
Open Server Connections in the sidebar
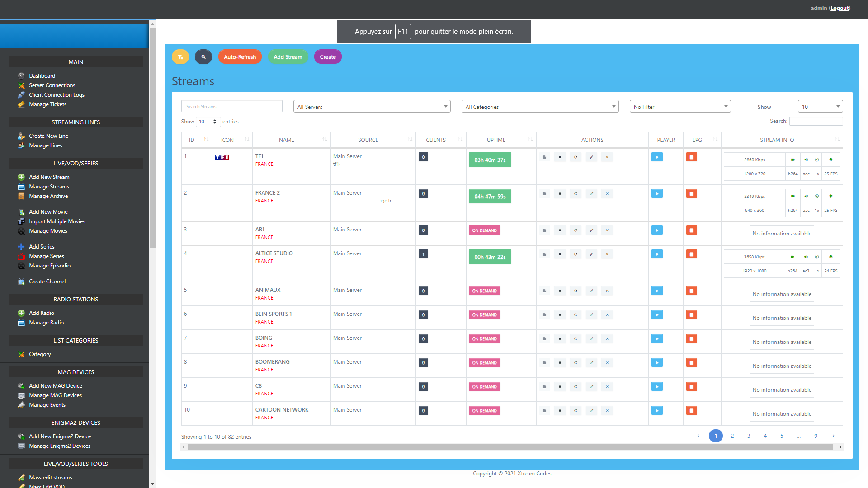(x=52, y=85)
